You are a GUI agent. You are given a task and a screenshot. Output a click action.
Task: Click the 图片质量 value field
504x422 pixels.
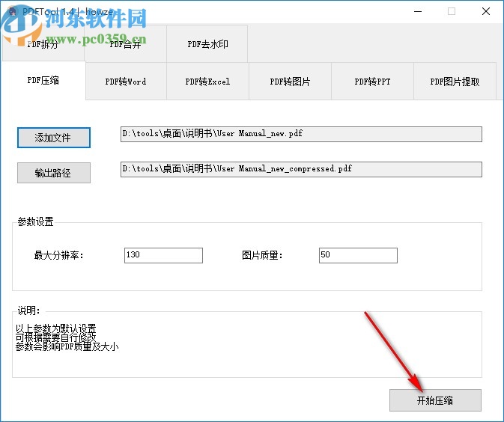pos(358,255)
